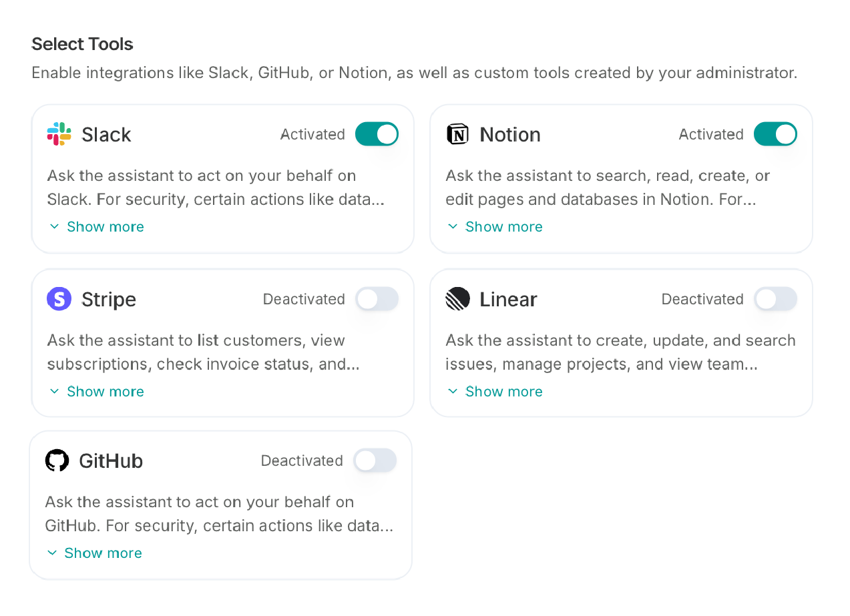Click the GitHub card description text
850x616 pixels.
(x=219, y=514)
